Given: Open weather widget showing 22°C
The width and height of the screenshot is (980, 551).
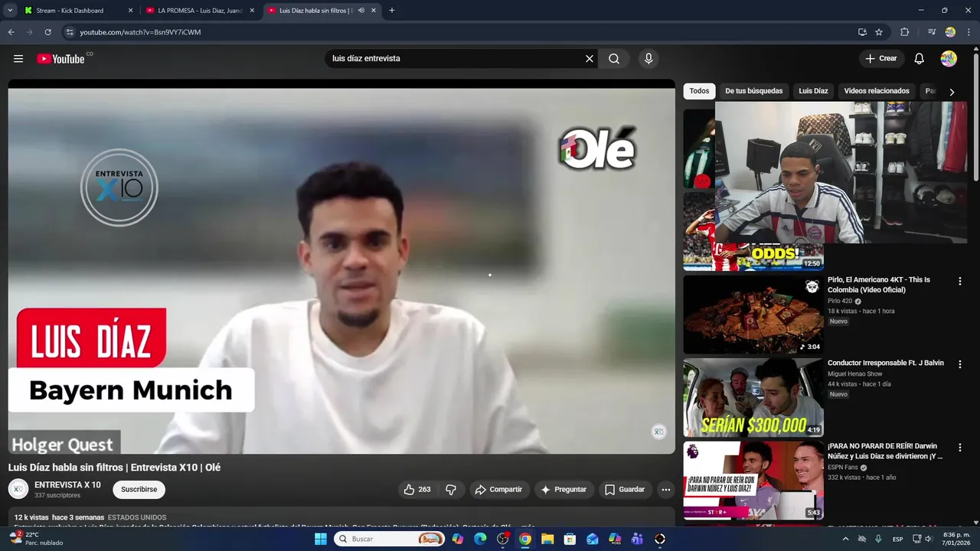Looking at the screenshot, I should [36, 539].
